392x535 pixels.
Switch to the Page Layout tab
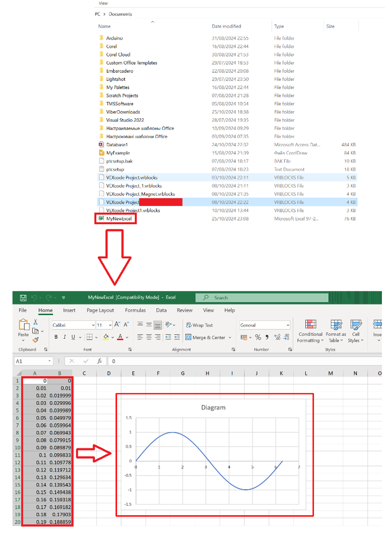(x=100, y=310)
